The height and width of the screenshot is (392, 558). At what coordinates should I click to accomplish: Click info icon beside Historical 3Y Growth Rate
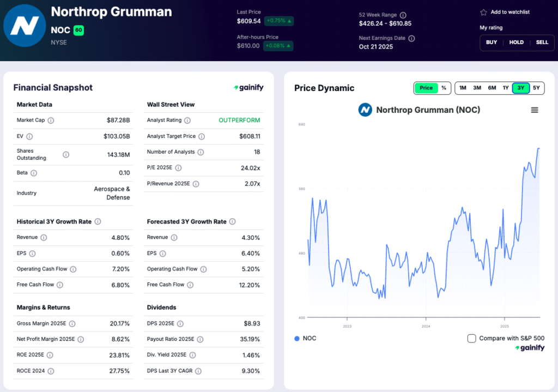coord(98,221)
